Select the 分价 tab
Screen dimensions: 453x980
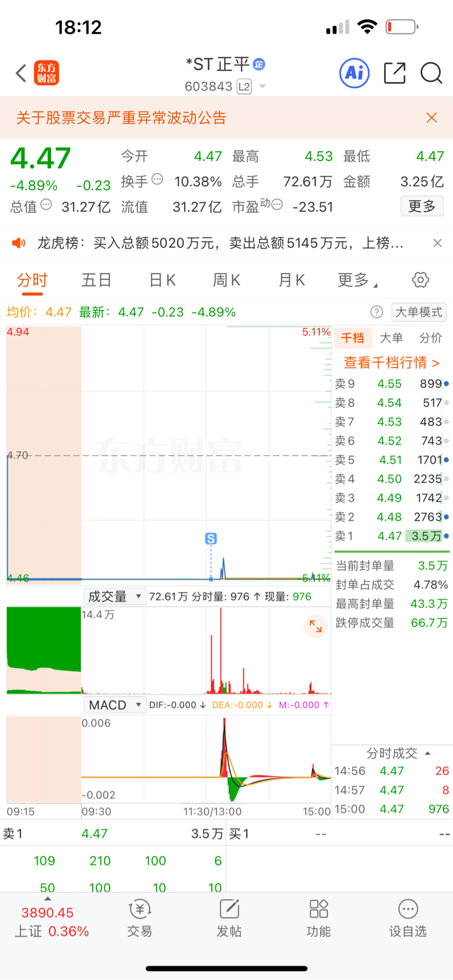431,338
